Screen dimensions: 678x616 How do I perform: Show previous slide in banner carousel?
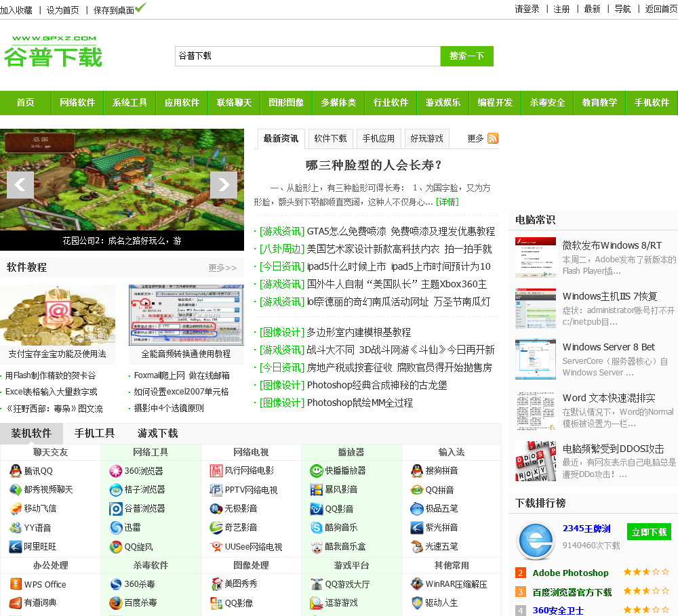(x=20, y=185)
